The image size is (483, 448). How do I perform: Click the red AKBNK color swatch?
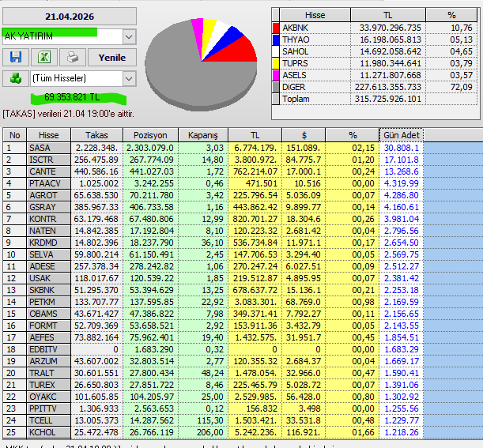pos(276,28)
